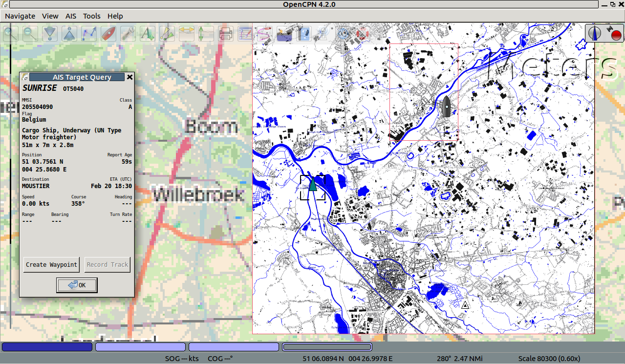625x364 pixels.
Task: Select the dark blue chart bar segment
Action: [x=47, y=347]
